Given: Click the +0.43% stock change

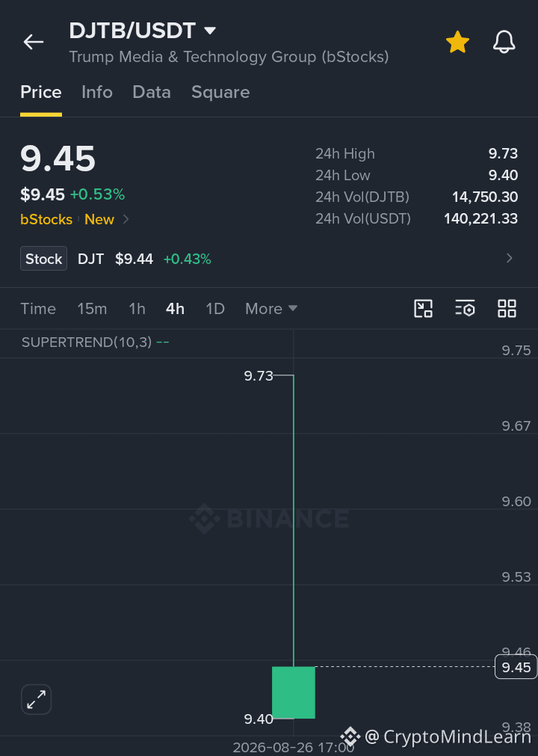Looking at the screenshot, I should tap(187, 259).
